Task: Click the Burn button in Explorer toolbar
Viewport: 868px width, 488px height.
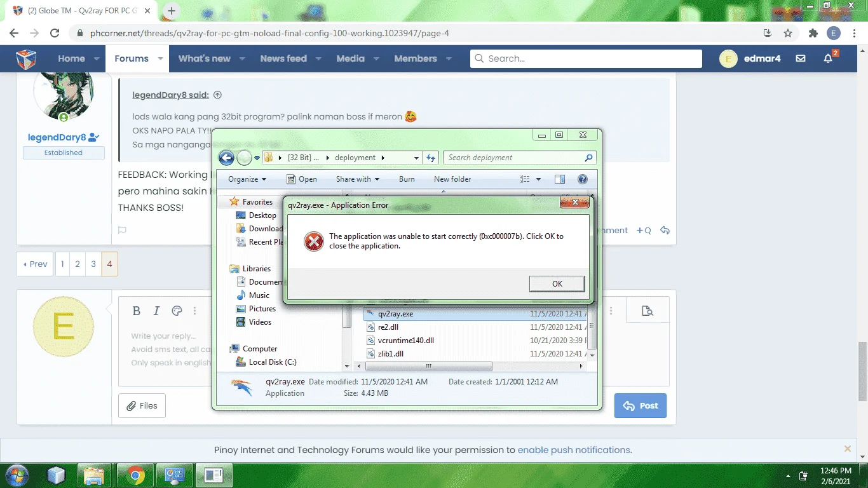Action: pyautogui.click(x=407, y=179)
